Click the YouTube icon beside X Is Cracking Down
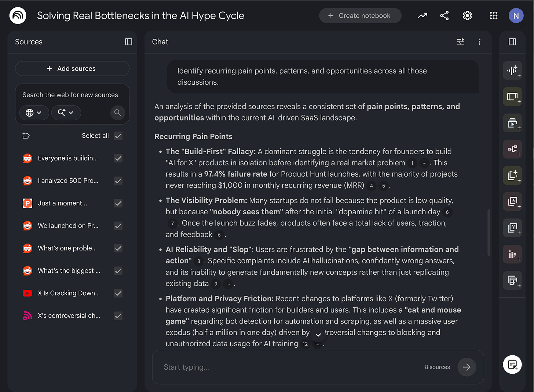This screenshot has width=534, height=392. pos(28,293)
